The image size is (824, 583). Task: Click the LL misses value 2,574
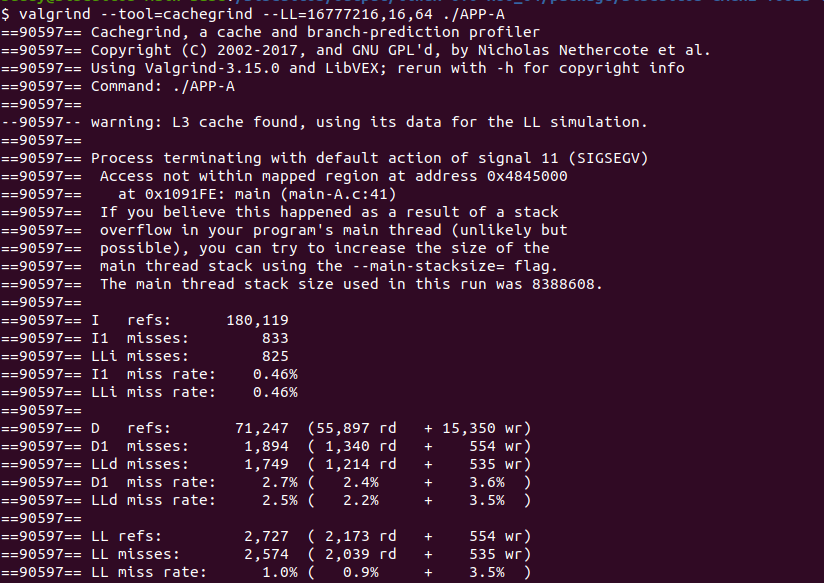click(266, 554)
